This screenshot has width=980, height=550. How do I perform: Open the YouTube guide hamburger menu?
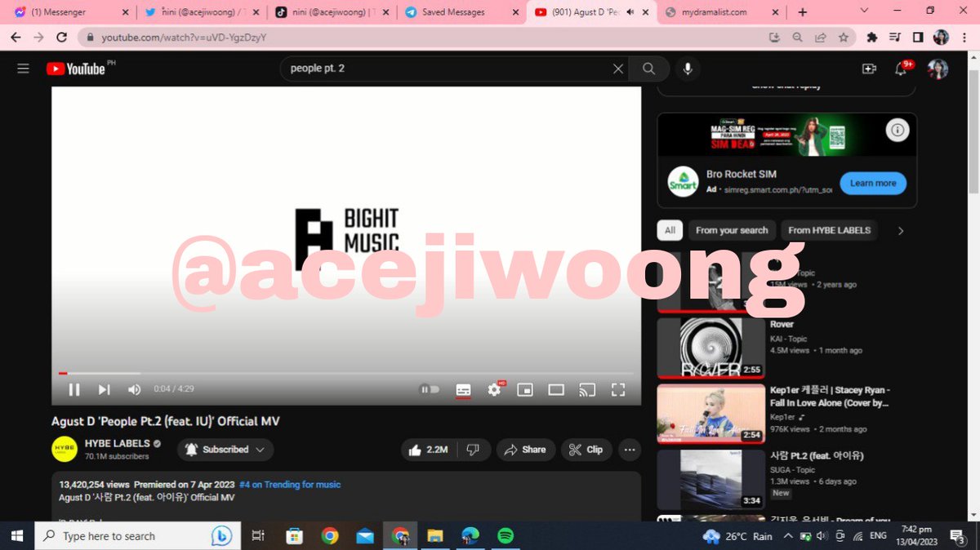point(23,69)
